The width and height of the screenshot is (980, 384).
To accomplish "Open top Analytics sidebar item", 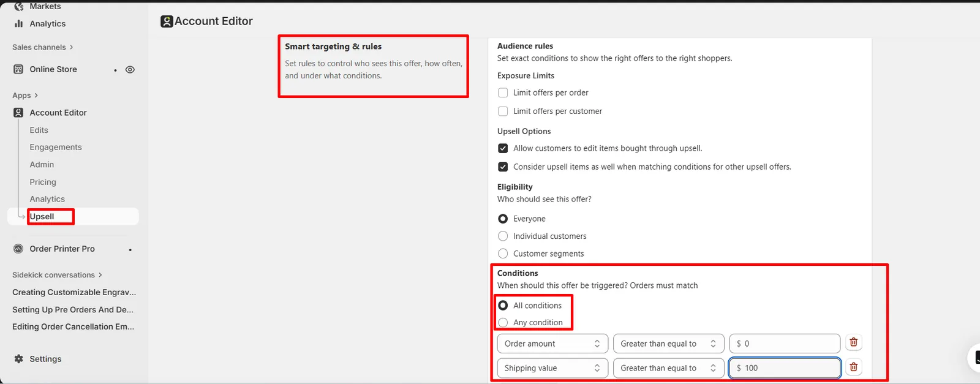I will pyautogui.click(x=48, y=24).
